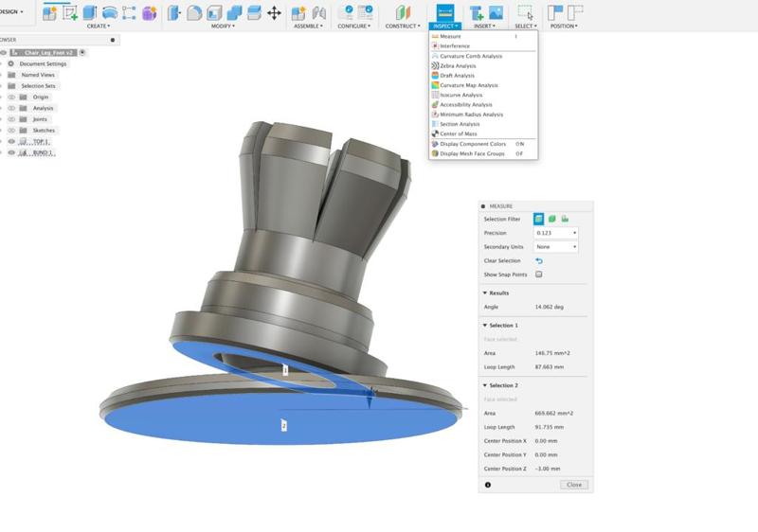Click the Select tool dashed-box icon

pyautogui.click(x=524, y=13)
